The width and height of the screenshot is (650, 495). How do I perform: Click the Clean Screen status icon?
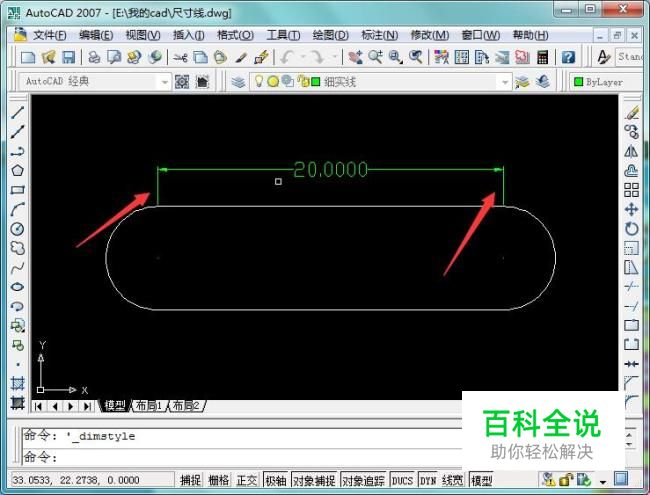click(621, 479)
